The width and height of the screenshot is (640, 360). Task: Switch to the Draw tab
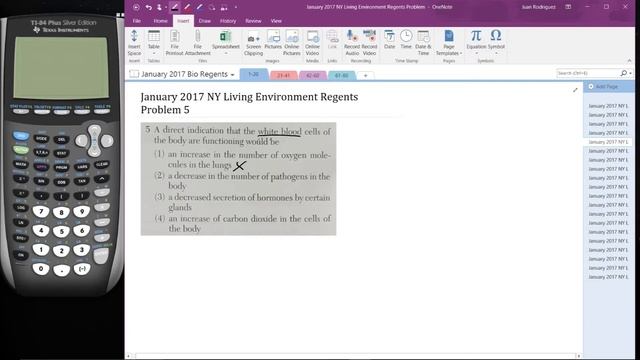(204, 21)
